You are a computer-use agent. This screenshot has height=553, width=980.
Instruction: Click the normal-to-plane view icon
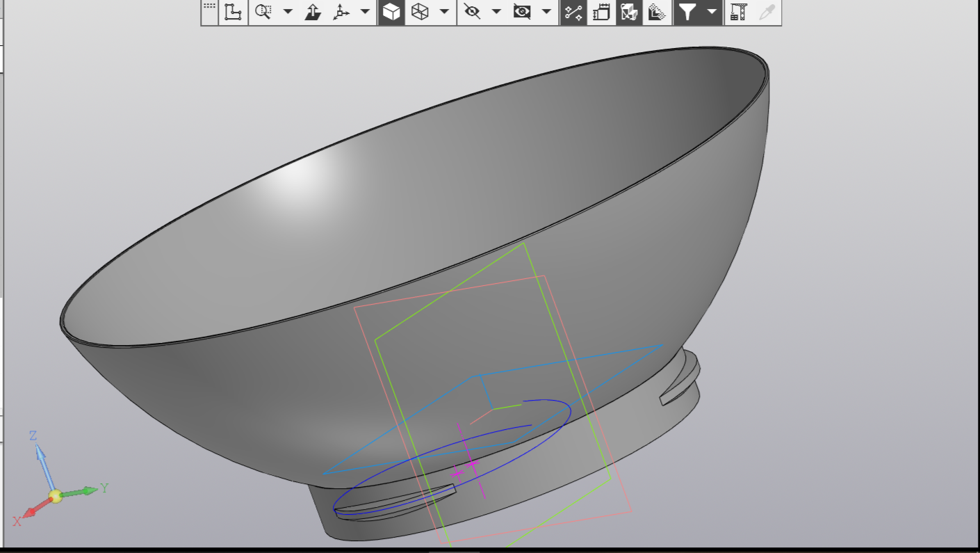313,12
